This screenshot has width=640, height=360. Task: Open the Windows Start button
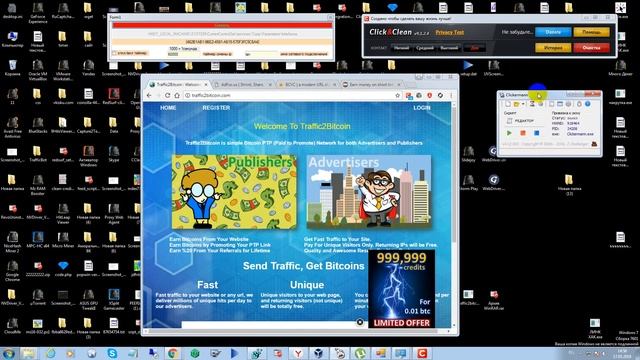(x=8, y=353)
